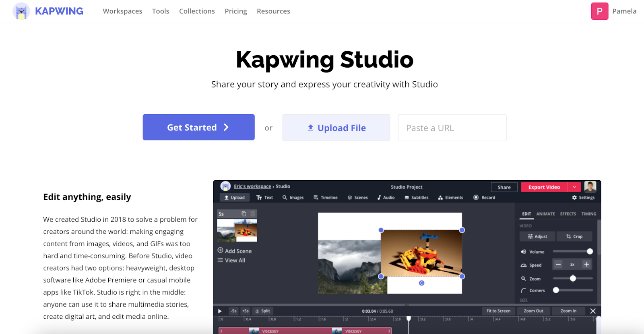The width and height of the screenshot is (644, 334).
Task: Click Zoom In in timeline
Action: [568, 311]
